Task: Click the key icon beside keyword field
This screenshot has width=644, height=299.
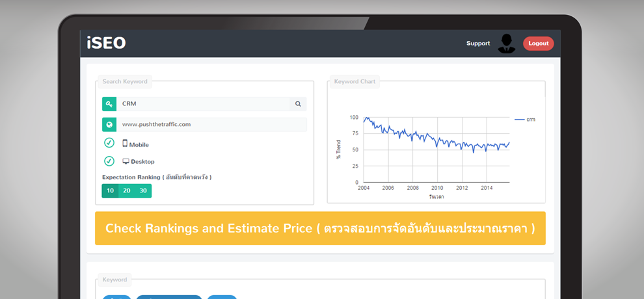Action: (109, 104)
